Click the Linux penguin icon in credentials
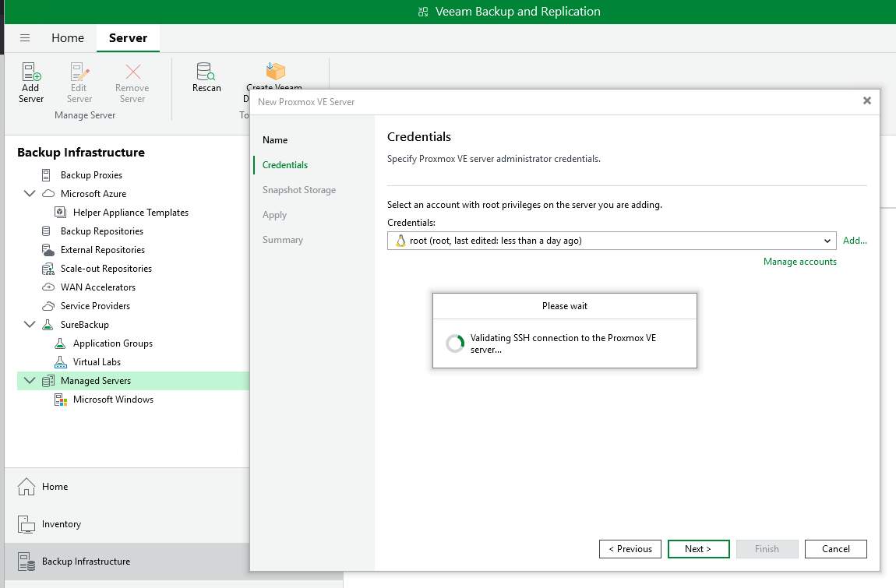 [400, 241]
